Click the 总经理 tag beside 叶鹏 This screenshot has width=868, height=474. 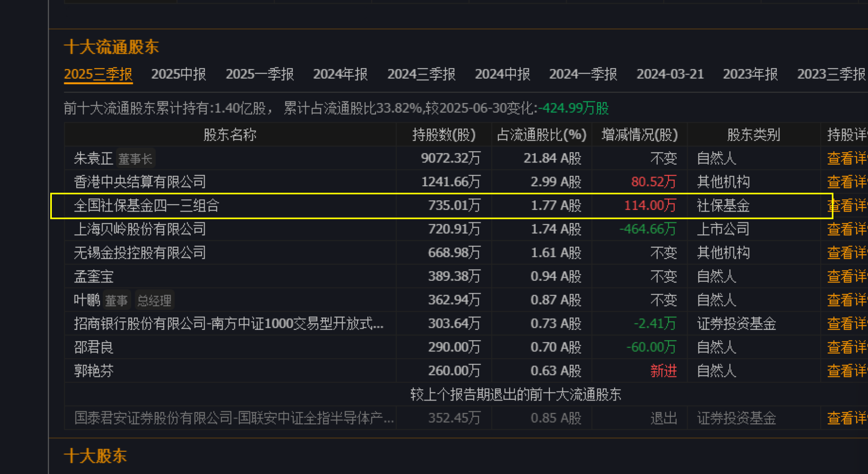click(x=154, y=300)
